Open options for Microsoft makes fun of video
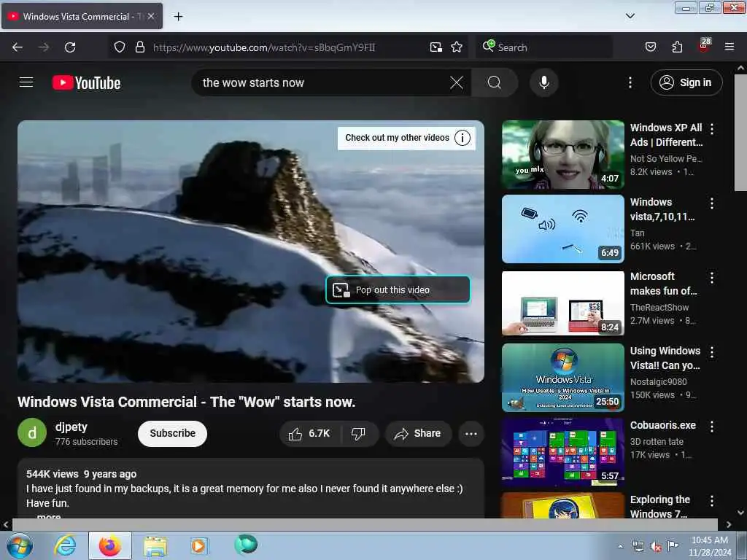This screenshot has width=747, height=560. pyautogui.click(x=712, y=278)
